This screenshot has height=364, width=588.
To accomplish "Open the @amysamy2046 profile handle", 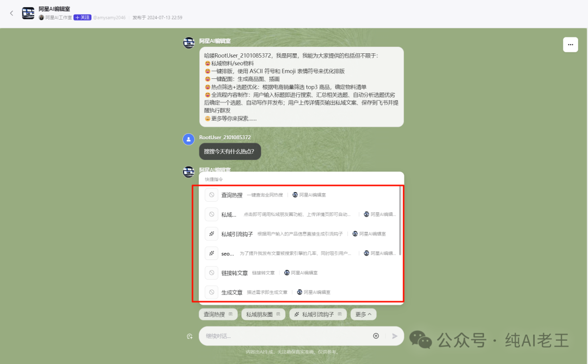I will pyautogui.click(x=109, y=17).
